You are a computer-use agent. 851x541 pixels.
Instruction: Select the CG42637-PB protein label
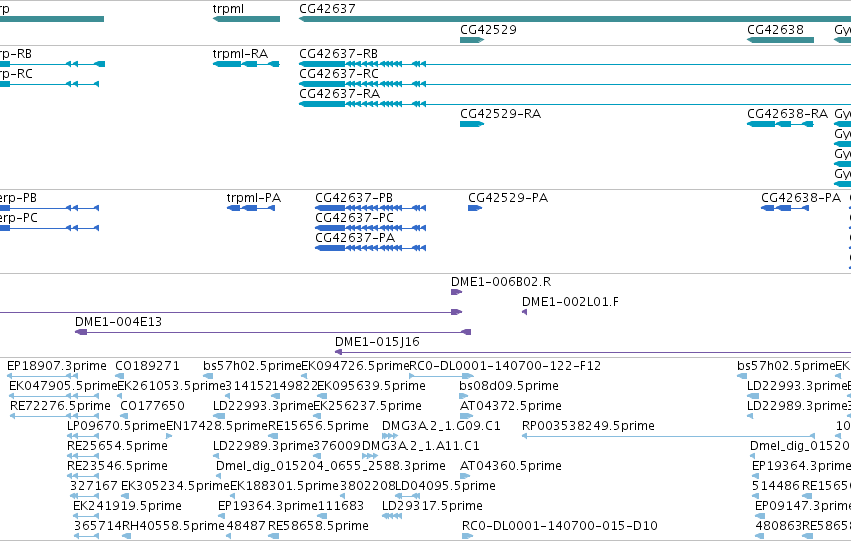354,198
